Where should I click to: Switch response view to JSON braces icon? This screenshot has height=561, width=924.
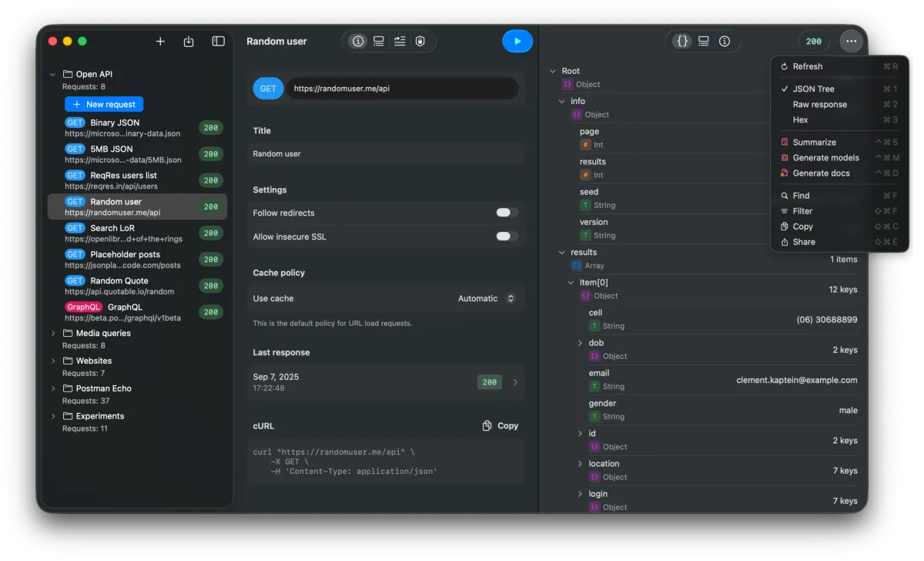pos(682,42)
